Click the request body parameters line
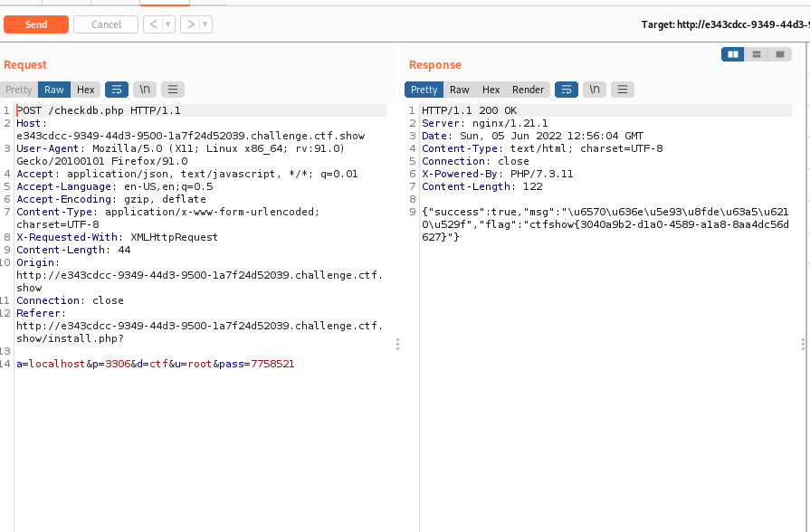Screen dimensions: 810x532 tap(156, 364)
